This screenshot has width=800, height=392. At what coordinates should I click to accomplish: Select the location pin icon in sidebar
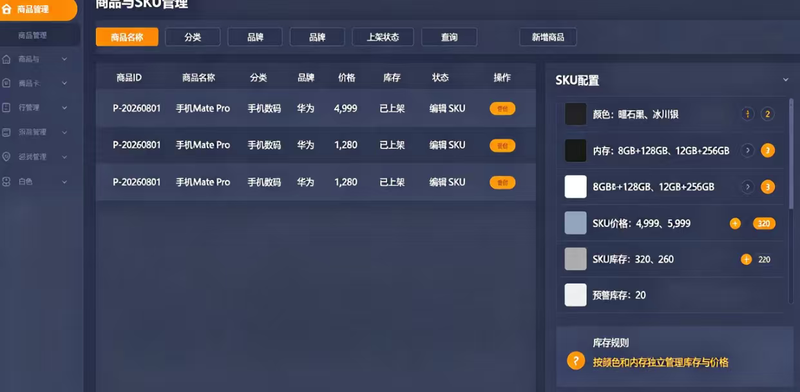[x=6, y=157]
